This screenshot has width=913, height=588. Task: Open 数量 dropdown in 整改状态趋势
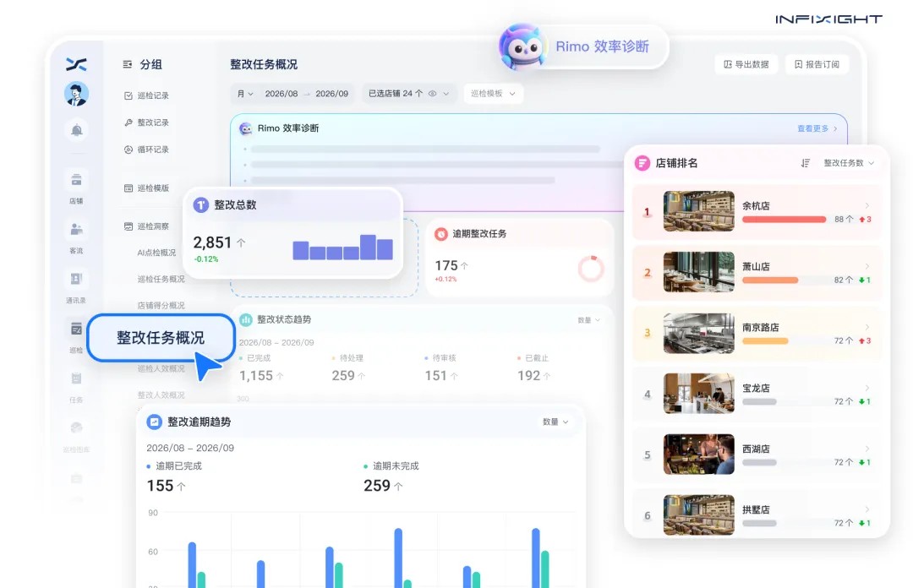click(x=588, y=320)
